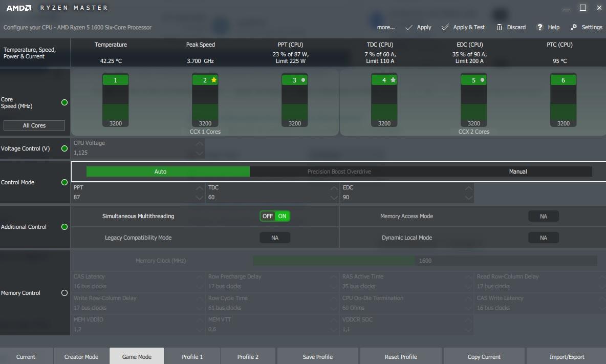Screen dimensions: 606x364
Task: Select the core 2 header
Action: click(205, 80)
